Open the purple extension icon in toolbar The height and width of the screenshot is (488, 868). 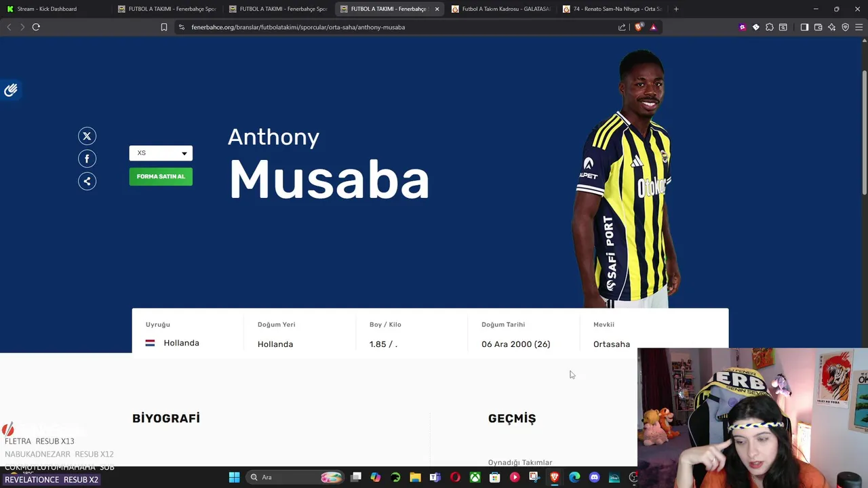[743, 27]
